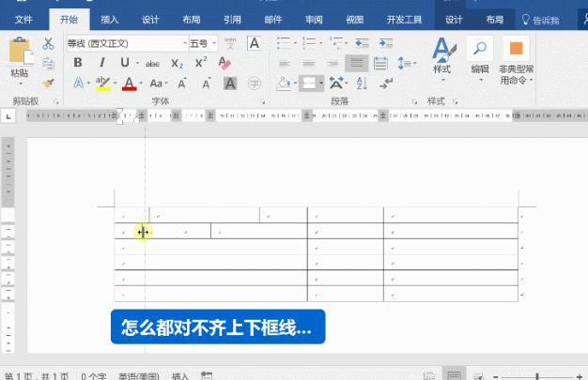Clear all formatting with eraser icon
The height and width of the screenshot is (380, 588).
224,63
